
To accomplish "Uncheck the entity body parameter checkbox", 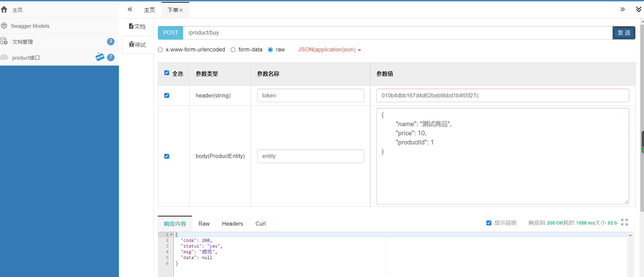I will pyautogui.click(x=167, y=156).
